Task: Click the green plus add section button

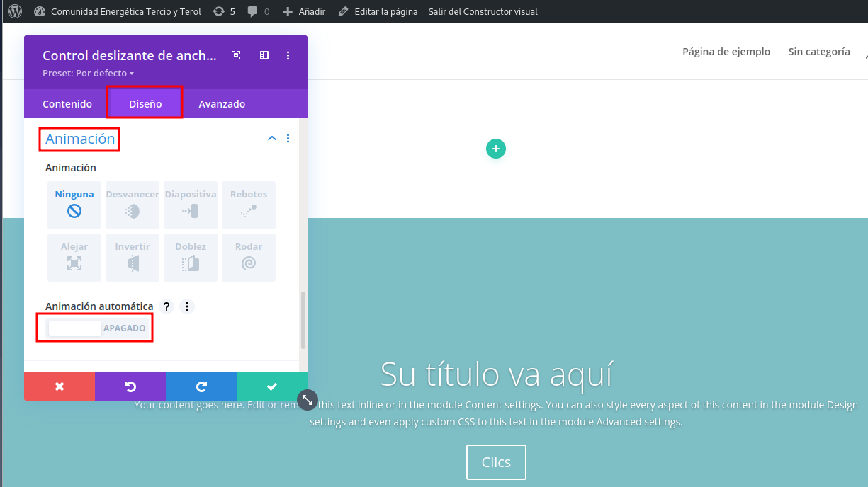Action: (x=496, y=149)
